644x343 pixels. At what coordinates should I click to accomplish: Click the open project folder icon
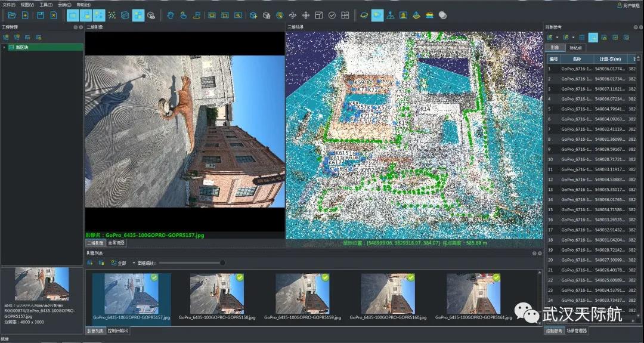click(12, 15)
